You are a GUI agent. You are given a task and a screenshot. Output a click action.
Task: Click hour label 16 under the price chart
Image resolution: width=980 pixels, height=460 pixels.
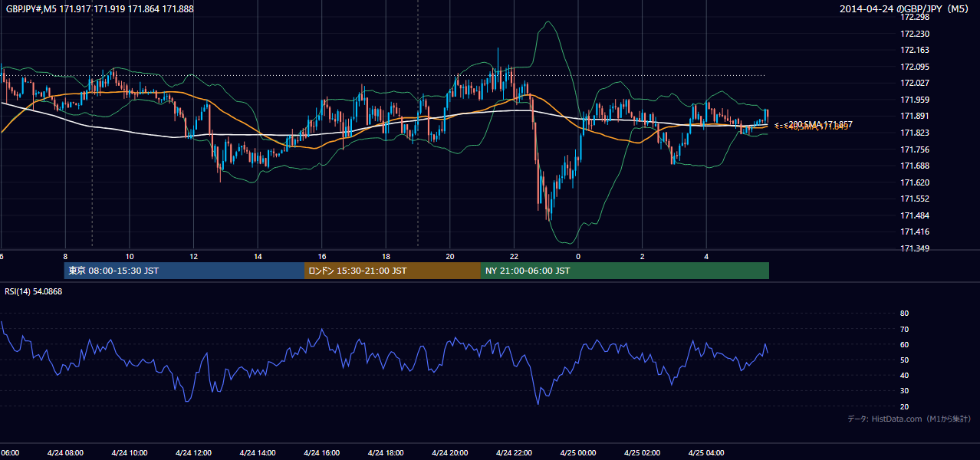[322, 257]
